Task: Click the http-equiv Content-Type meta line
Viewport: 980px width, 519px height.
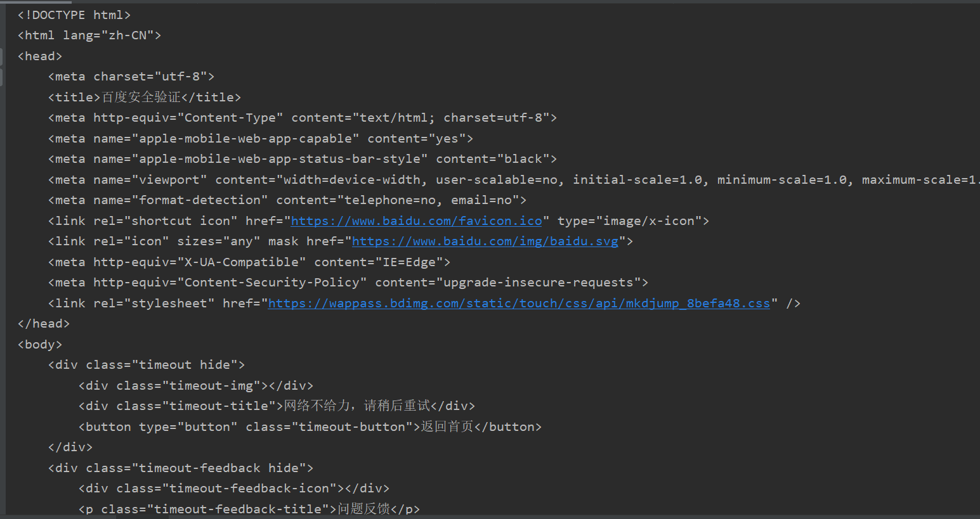Action: 303,118
